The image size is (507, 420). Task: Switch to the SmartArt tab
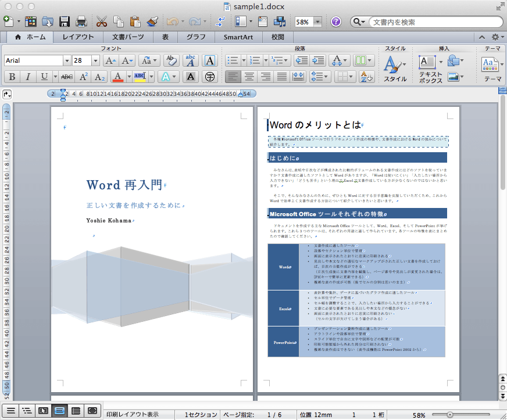click(238, 37)
